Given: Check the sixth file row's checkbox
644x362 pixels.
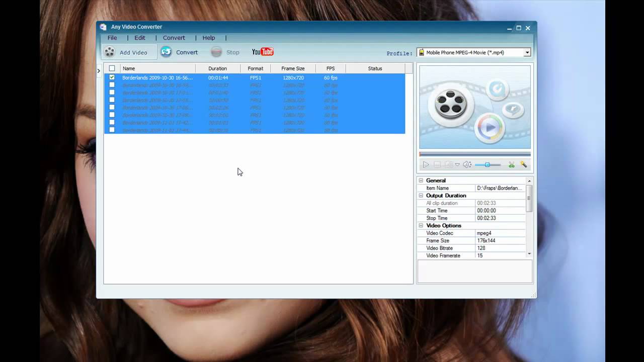Looking at the screenshot, I should [x=112, y=115].
